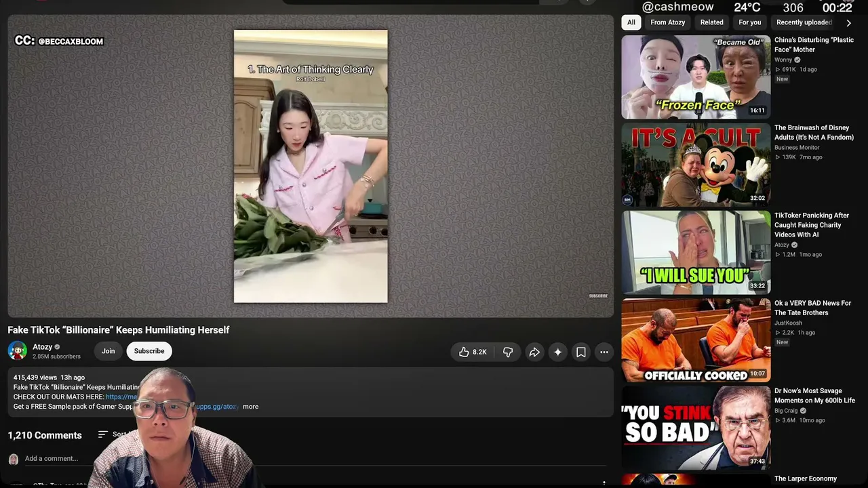The height and width of the screenshot is (488, 868).
Task: Click the "691K" view count text
Action: pyautogui.click(x=789, y=69)
